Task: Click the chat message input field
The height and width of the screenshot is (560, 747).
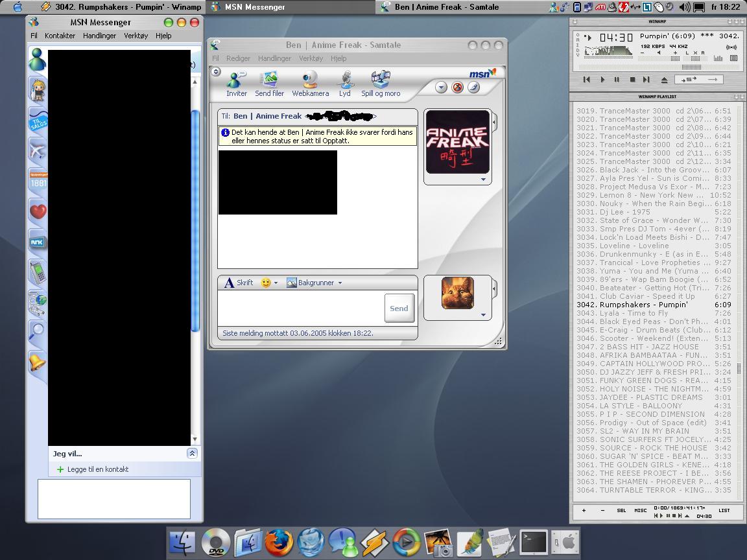Action: (x=301, y=308)
